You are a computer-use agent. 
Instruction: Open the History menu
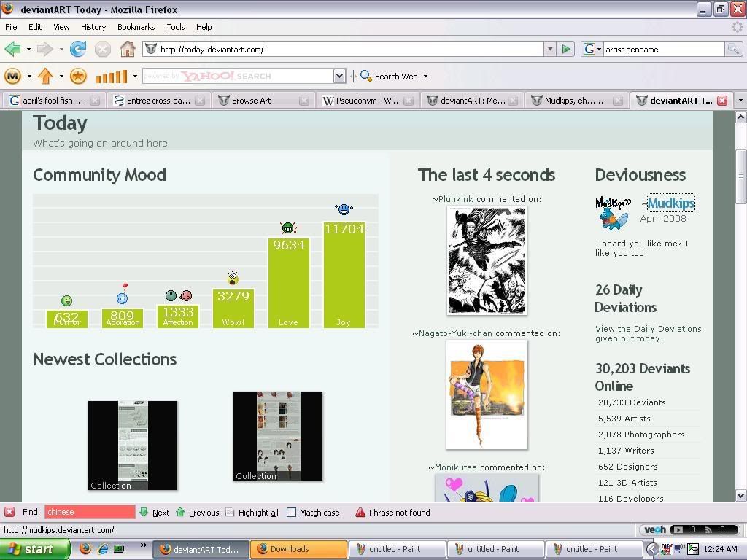(x=93, y=27)
